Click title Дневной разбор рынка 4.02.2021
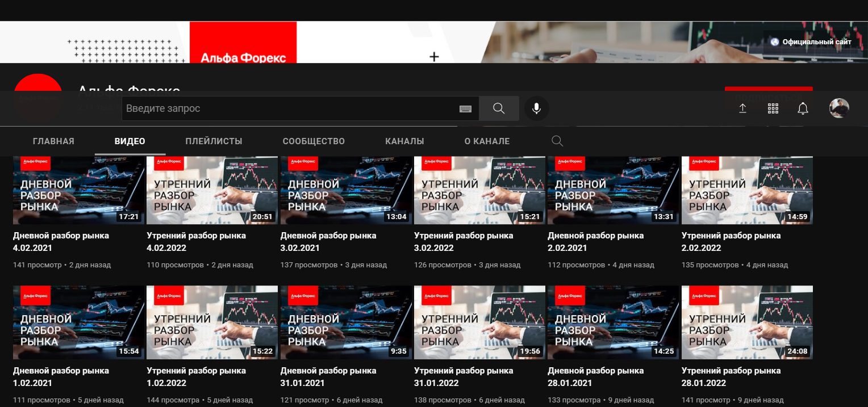Screen dimensions: 868x407 [x=61, y=242]
